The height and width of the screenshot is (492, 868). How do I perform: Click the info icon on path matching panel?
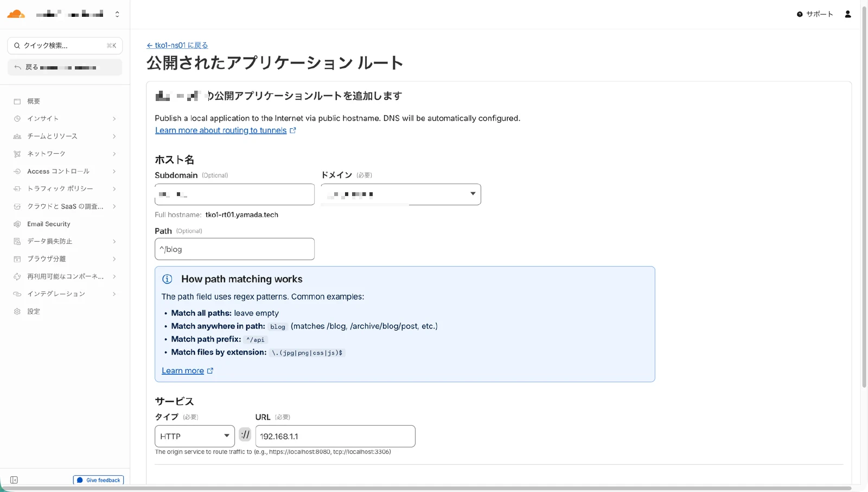click(x=167, y=279)
